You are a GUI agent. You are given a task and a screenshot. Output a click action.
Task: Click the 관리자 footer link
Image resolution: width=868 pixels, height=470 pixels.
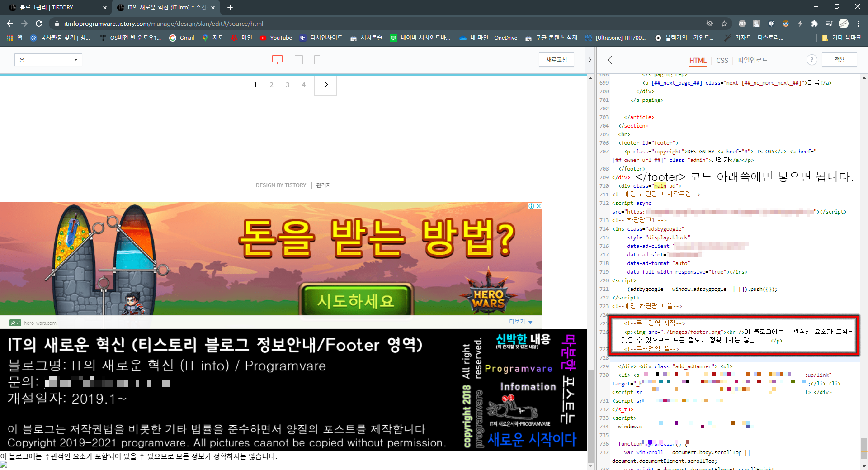324,185
